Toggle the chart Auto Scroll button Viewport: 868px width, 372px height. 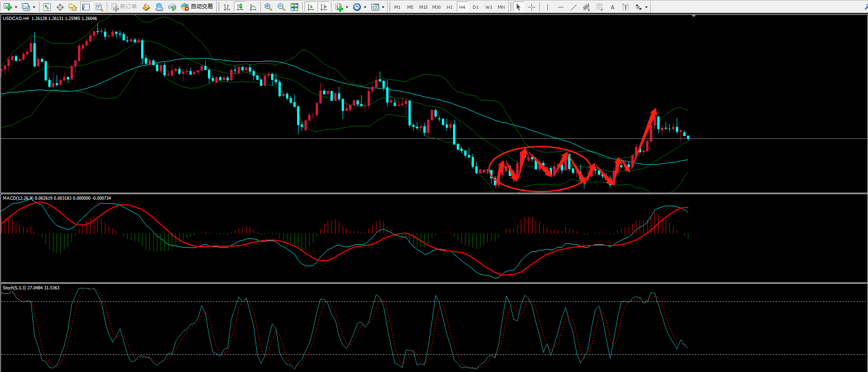tap(311, 7)
